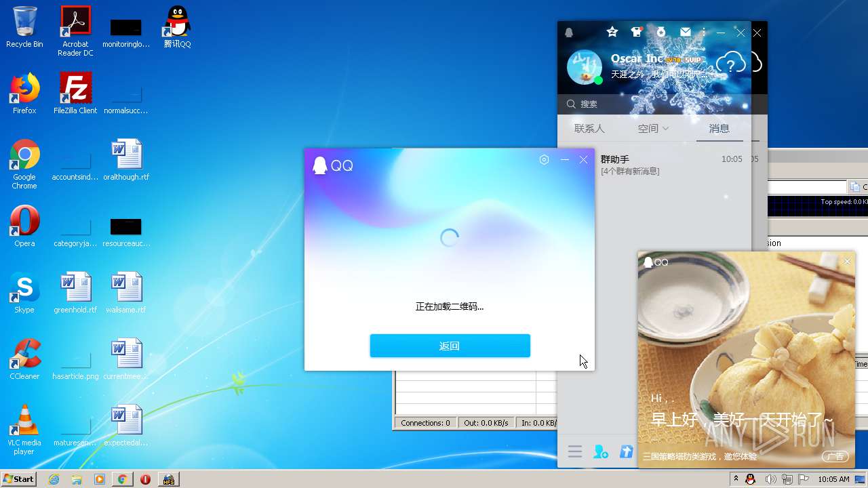The height and width of the screenshot is (488, 868).
Task: Open the three-dot more menu in QQ panel
Action: 704,32
